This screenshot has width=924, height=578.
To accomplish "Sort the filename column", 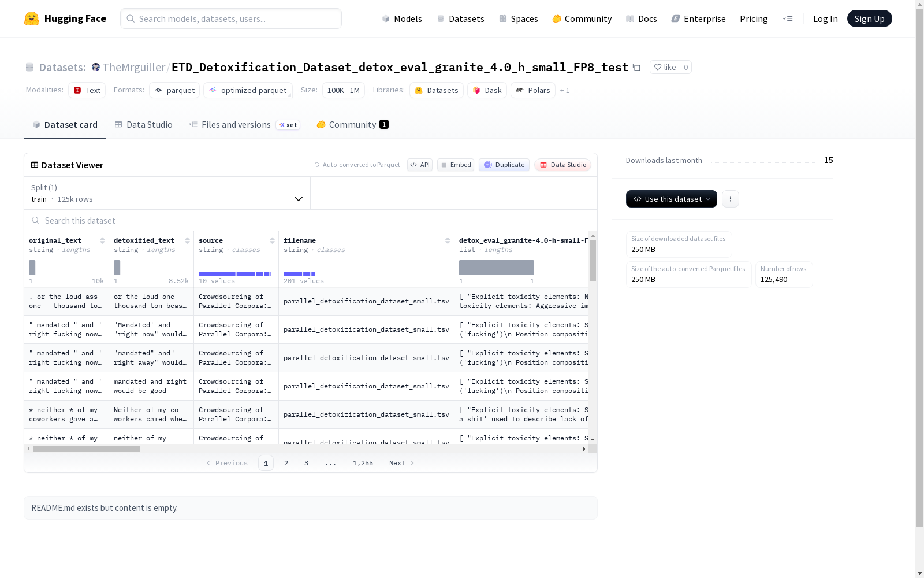I will click(448, 240).
